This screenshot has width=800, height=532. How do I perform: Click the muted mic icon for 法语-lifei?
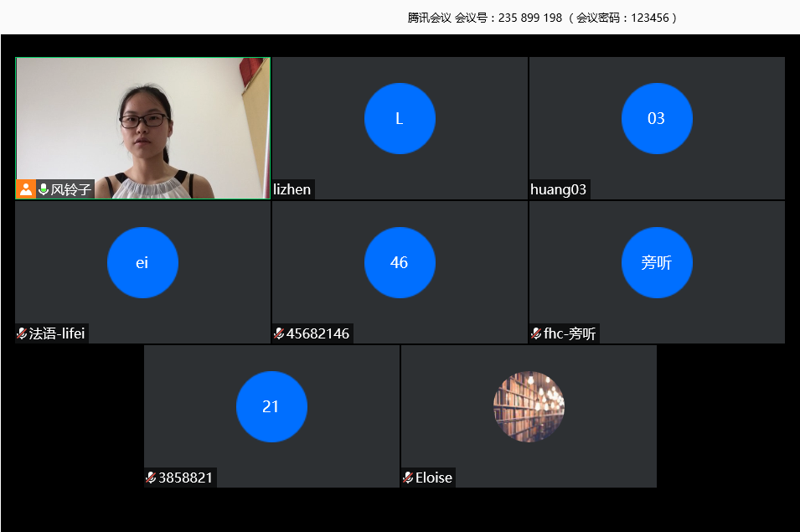[x=22, y=333]
